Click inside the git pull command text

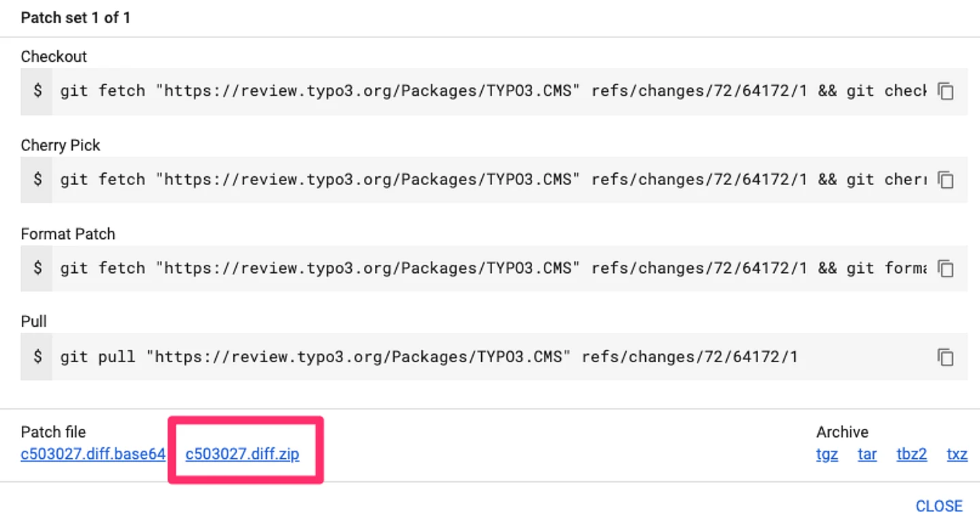[429, 357]
